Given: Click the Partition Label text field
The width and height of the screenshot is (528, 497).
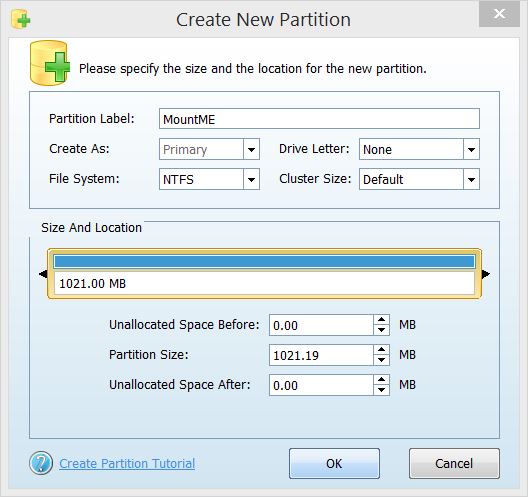Looking at the screenshot, I should [x=319, y=119].
